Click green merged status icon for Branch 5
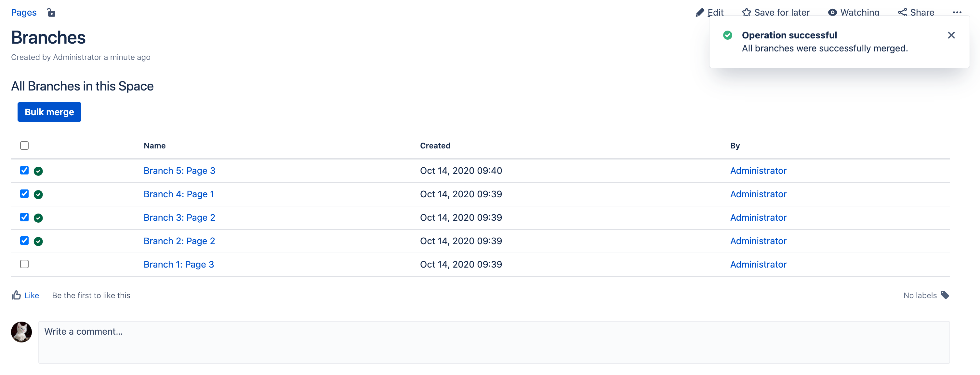Screen dimensions: 980x375 [38, 171]
